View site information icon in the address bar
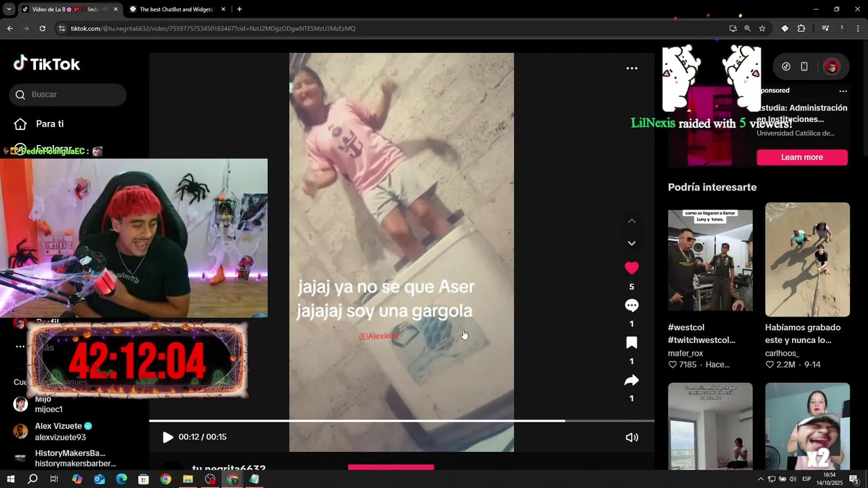Image resolution: width=868 pixels, height=488 pixels. click(x=62, y=28)
